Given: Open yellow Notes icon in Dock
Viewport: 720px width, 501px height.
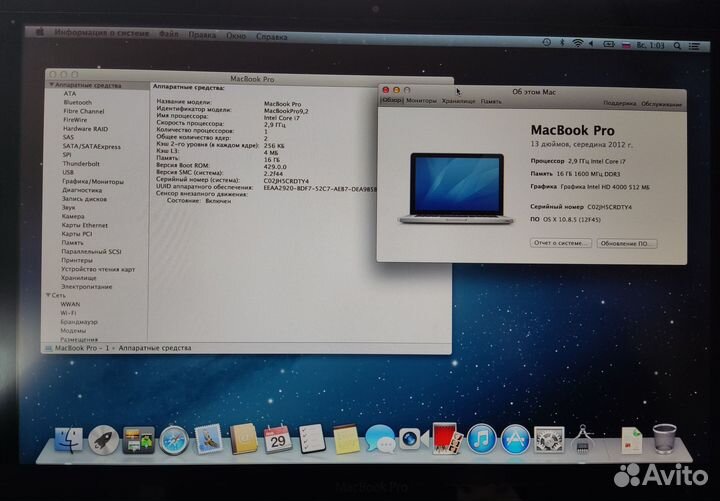Looking at the screenshot, I should pos(346,439).
